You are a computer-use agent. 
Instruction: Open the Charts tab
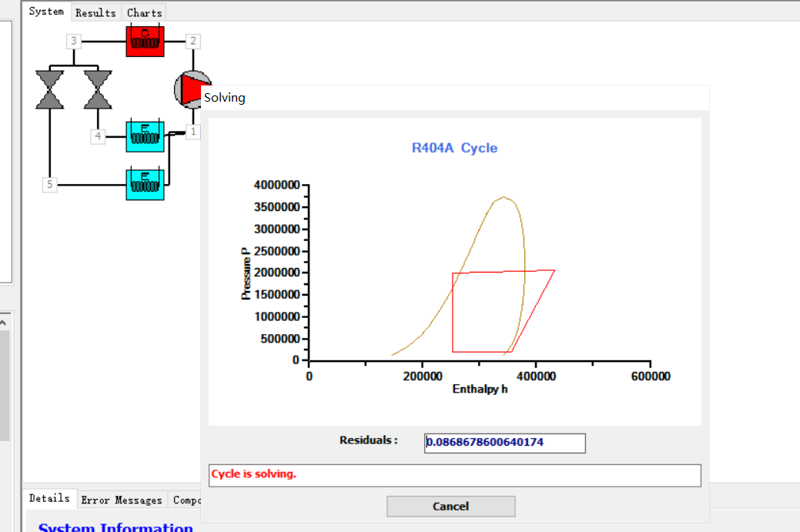click(144, 12)
